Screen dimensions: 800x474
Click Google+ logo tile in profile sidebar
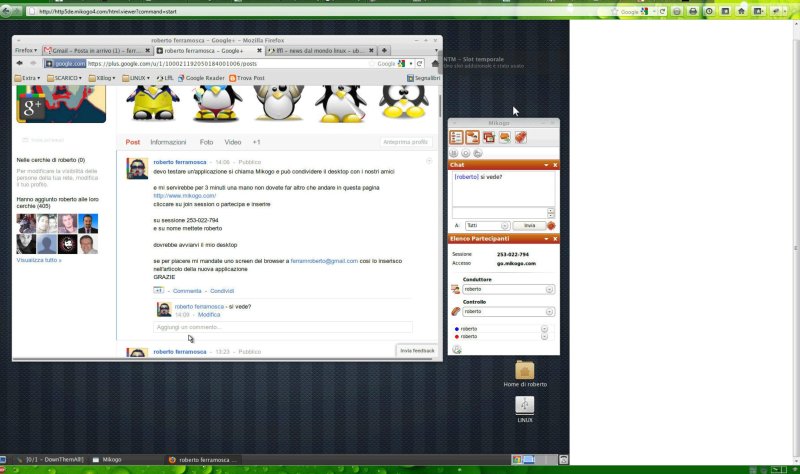32,108
